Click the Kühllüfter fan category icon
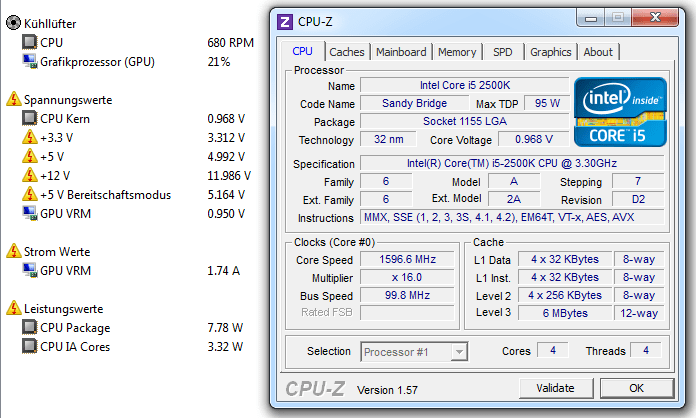The width and height of the screenshot is (696, 418). [12, 23]
